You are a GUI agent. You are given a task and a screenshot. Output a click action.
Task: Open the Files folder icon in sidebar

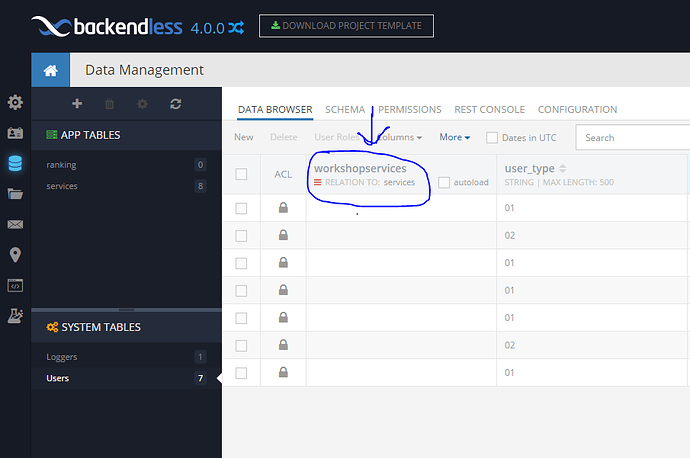click(x=15, y=194)
